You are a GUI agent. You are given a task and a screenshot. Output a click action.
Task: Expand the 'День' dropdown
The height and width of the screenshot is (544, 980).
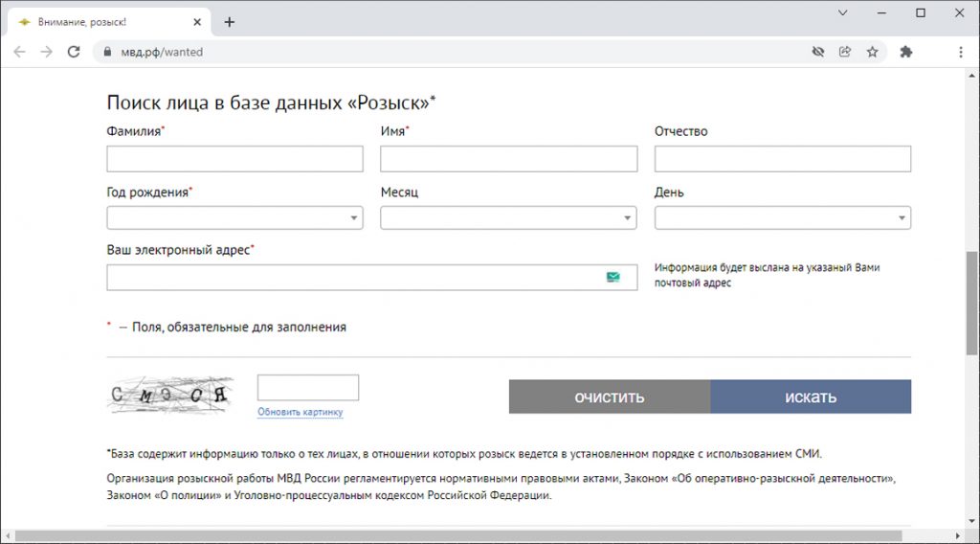[x=782, y=218]
